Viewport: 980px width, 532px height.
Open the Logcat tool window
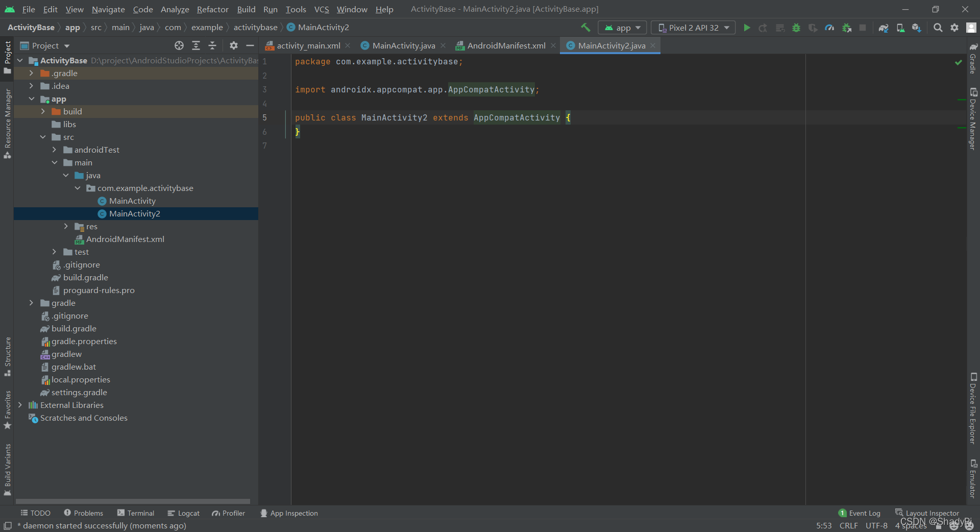click(184, 513)
